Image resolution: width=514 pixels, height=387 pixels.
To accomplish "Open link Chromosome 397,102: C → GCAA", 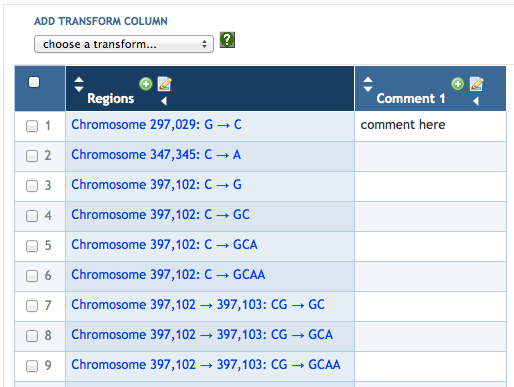I will (x=168, y=275).
